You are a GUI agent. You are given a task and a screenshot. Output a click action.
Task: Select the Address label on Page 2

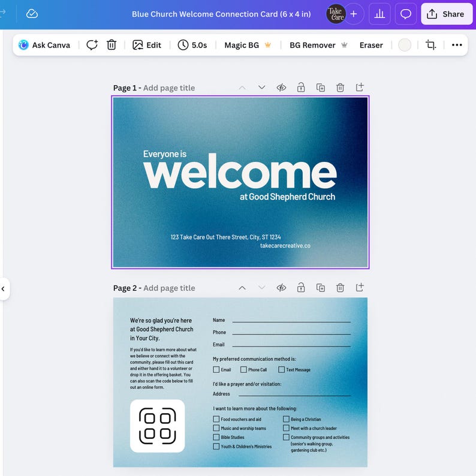221,394
